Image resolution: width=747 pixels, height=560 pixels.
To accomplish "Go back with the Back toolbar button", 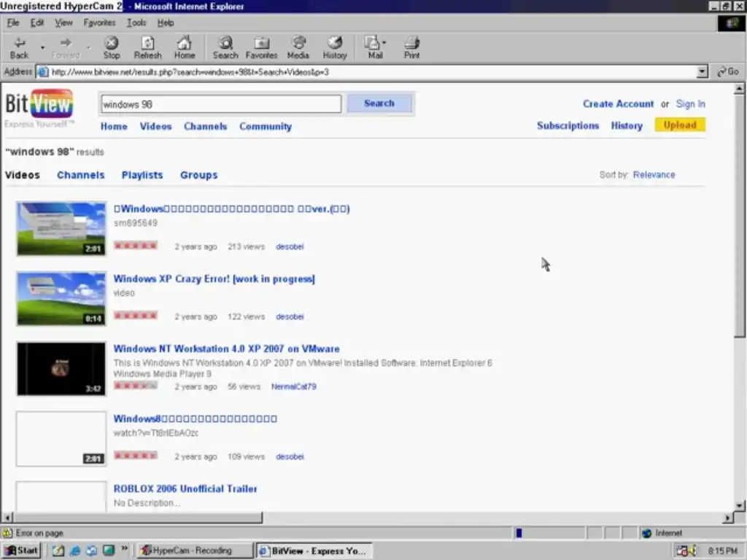I will click(x=19, y=47).
